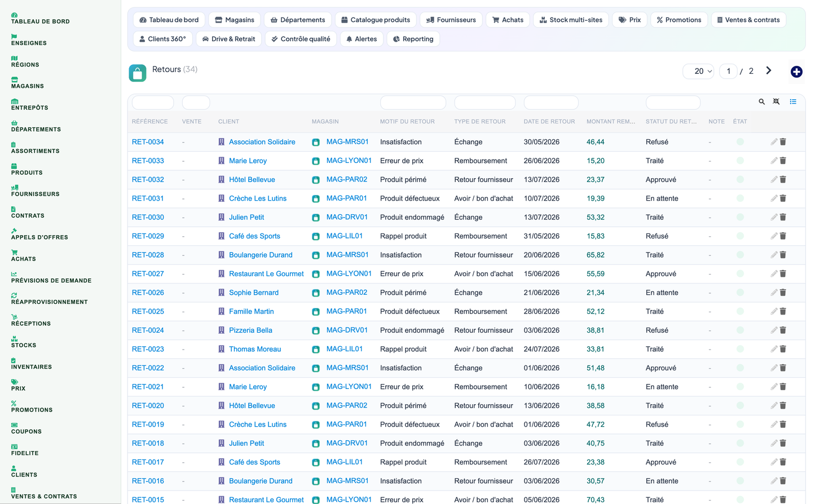Click the Motif du retour filter field
This screenshot has height=504, width=815.
(x=413, y=103)
